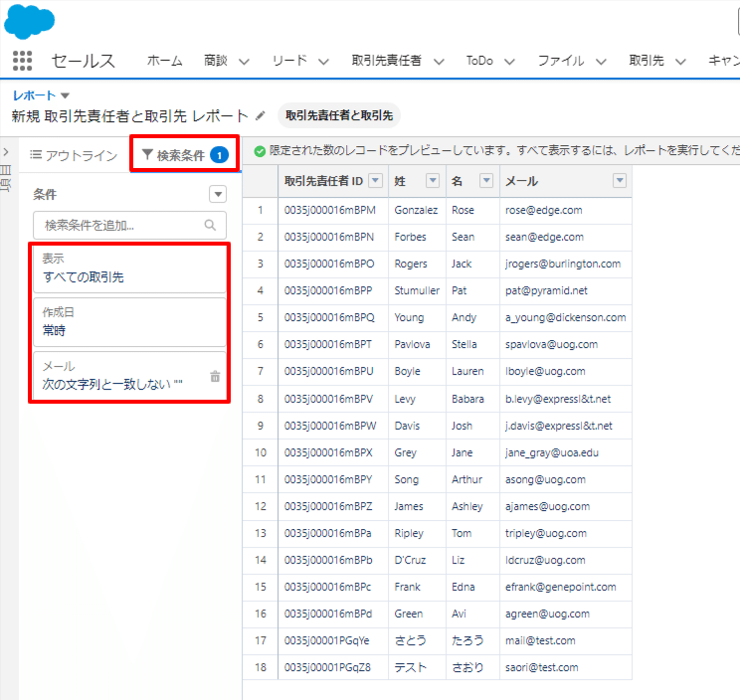
Task: Switch to 検索条件 tab
Action: [185, 155]
